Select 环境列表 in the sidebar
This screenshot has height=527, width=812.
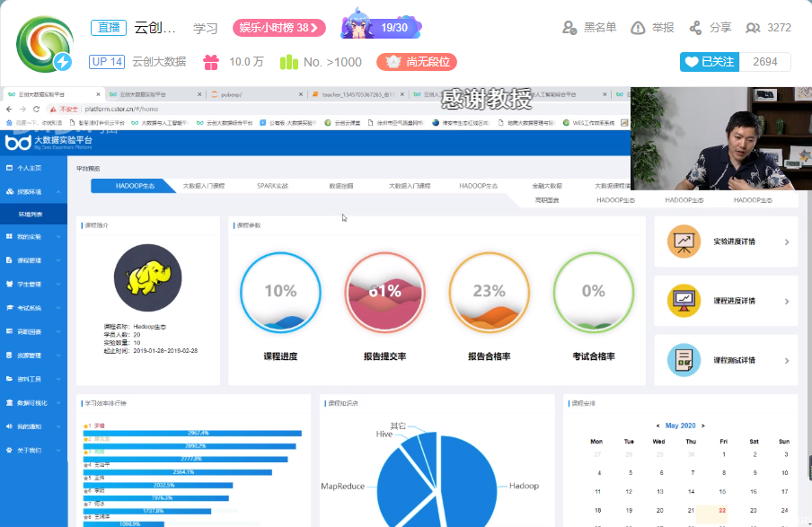[33, 215]
